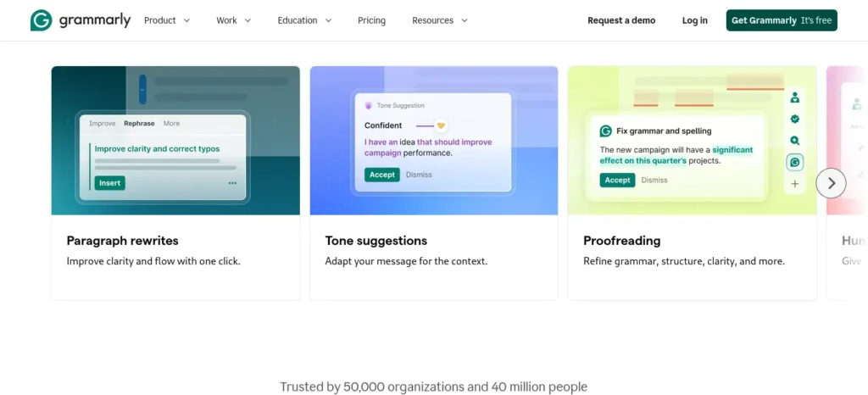Click the Grammarly G icon in Proofreading sidebar
Viewport: 868px width, 395px height.
click(795, 162)
